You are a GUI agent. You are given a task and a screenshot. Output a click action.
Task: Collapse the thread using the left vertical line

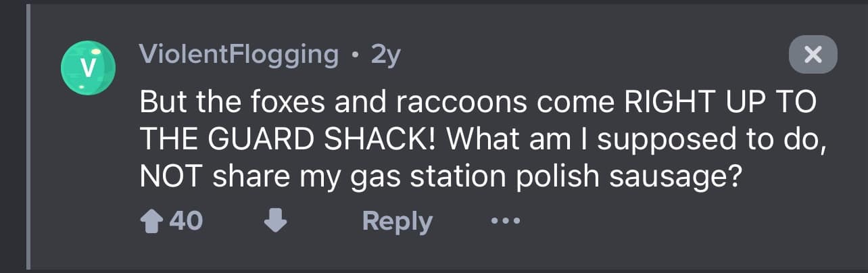(28, 135)
